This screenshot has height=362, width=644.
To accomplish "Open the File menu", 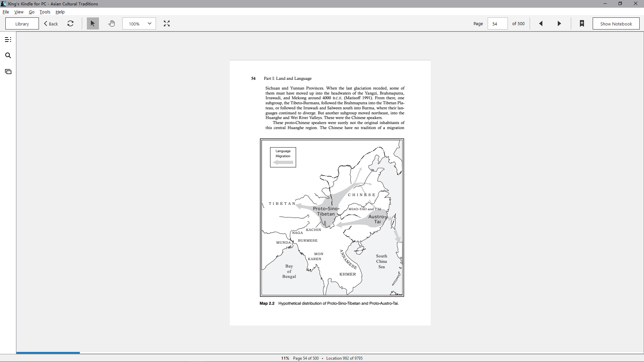I will [6, 12].
